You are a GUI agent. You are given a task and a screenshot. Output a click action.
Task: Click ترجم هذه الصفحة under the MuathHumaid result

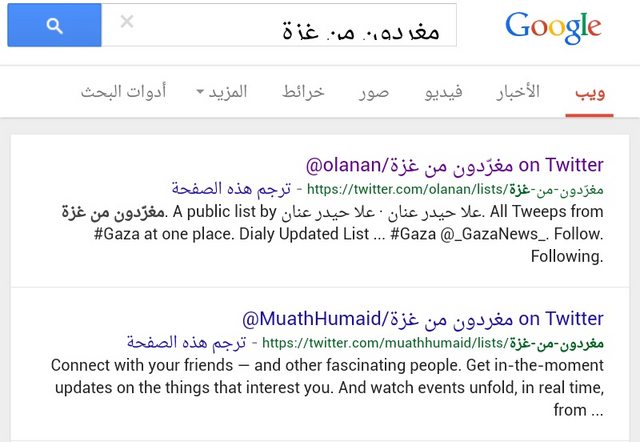coord(186,342)
